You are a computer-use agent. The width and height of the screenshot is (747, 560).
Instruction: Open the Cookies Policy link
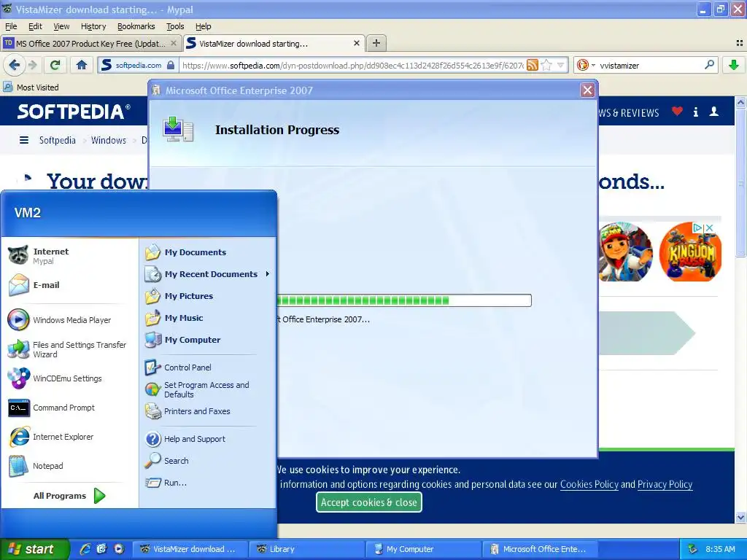[x=589, y=484]
